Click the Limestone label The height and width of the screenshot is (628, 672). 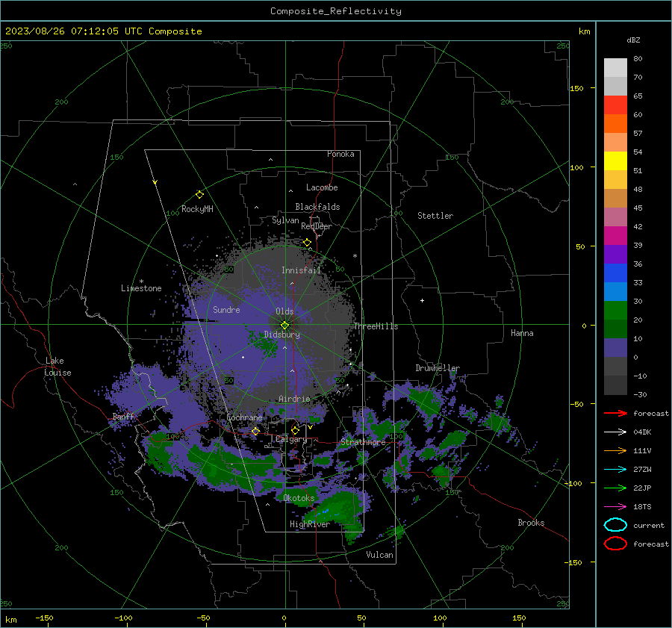tap(141, 288)
